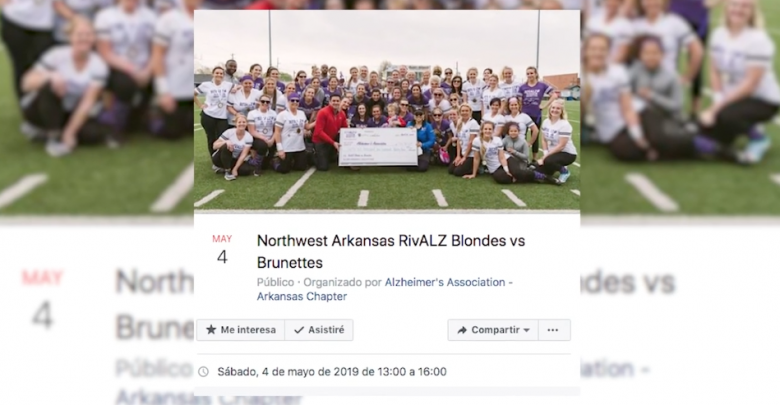This screenshot has height=405, width=780.
Task: Click the blurred MAY 4 background date
Action: (42, 300)
